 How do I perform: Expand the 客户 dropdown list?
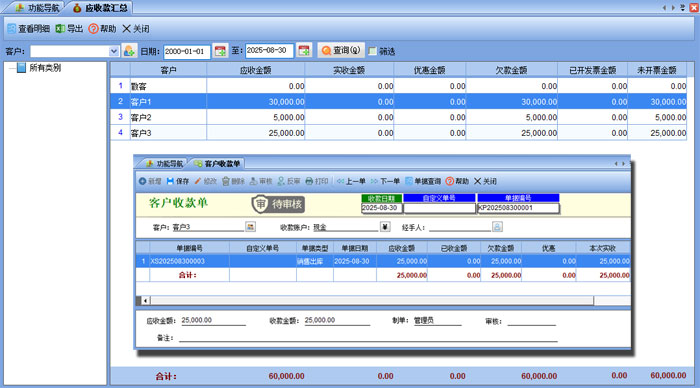[x=114, y=51]
